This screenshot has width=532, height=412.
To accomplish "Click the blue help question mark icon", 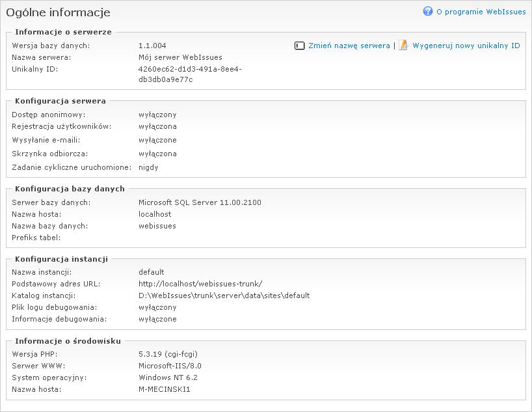I will click(x=428, y=11).
